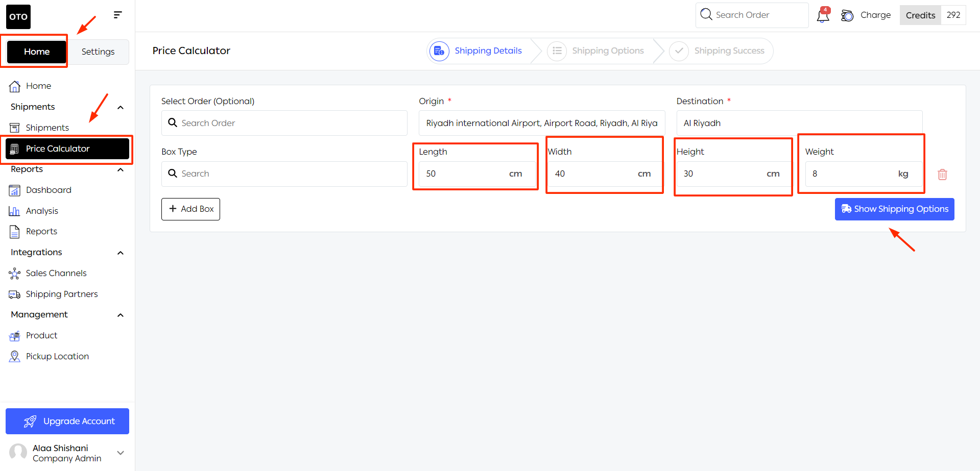Go to Shipping Options step label
Screen dimensions: 980x471
608,51
